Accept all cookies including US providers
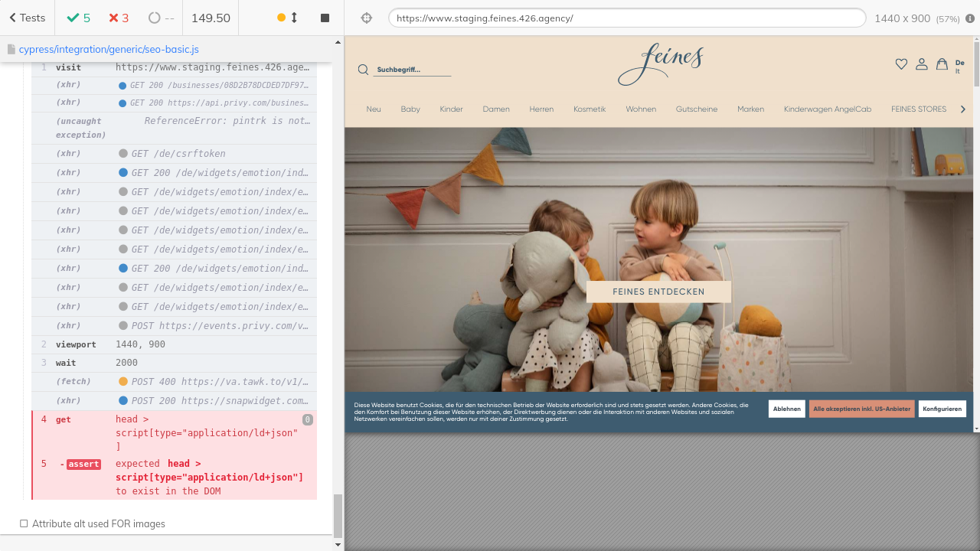980x551 pixels. point(861,409)
